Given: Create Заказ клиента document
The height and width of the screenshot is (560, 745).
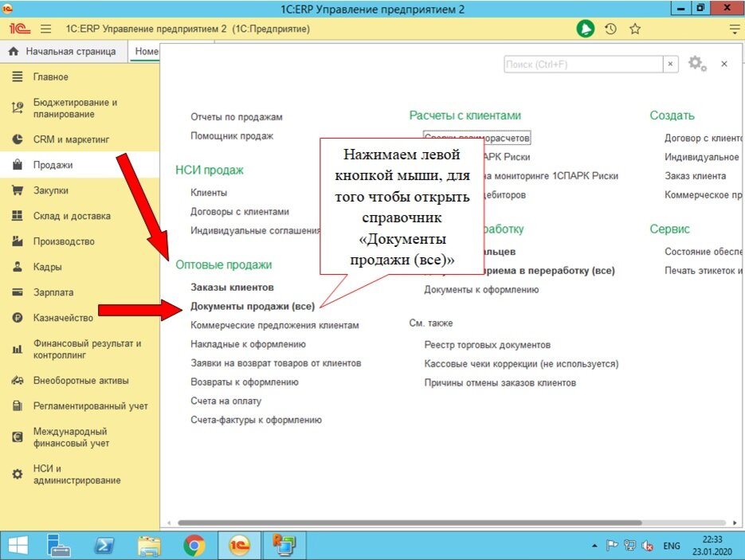Looking at the screenshot, I should coord(695,176).
